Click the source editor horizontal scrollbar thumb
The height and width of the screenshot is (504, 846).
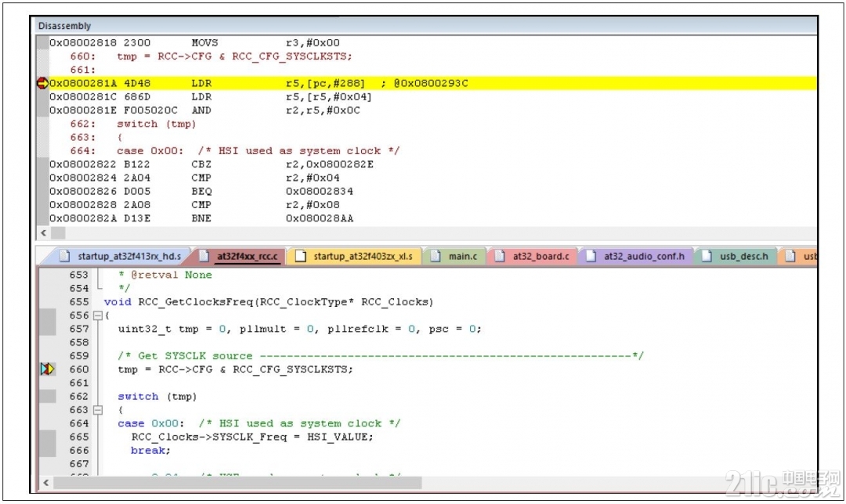coord(237,483)
